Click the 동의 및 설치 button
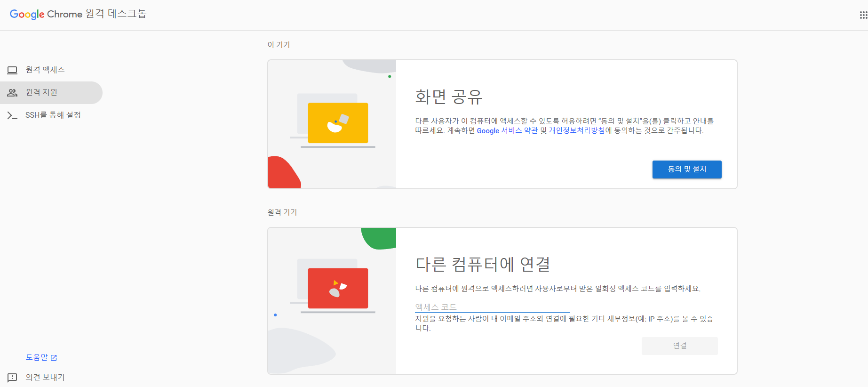Image resolution: width=868 pixels, height=387 pixels. point(687,169)
